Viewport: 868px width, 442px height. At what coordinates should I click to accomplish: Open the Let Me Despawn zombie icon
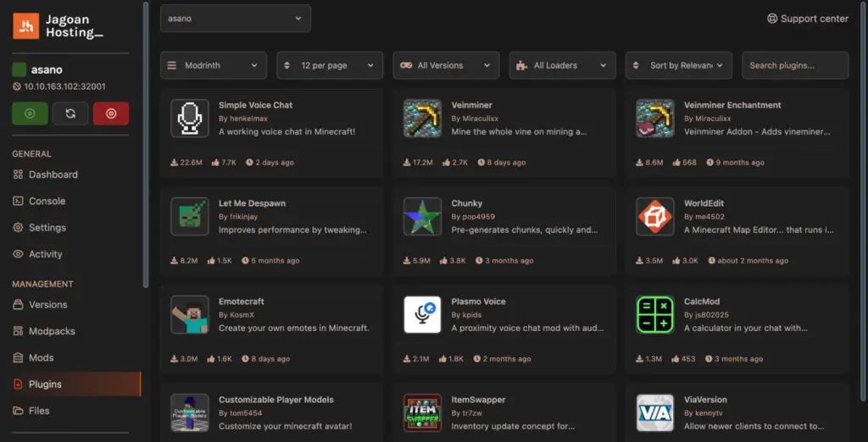[x=190, y=216]
